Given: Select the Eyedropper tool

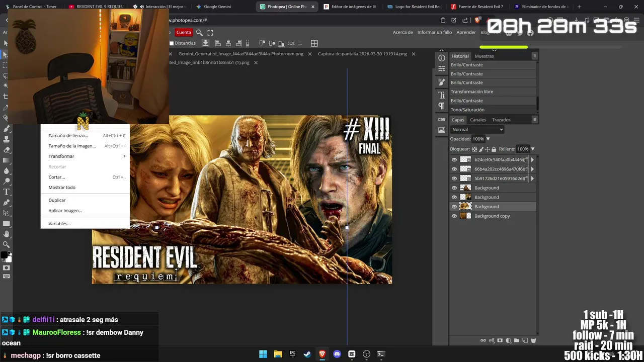Looking at the screenshot, I should [x=6, y=107].
